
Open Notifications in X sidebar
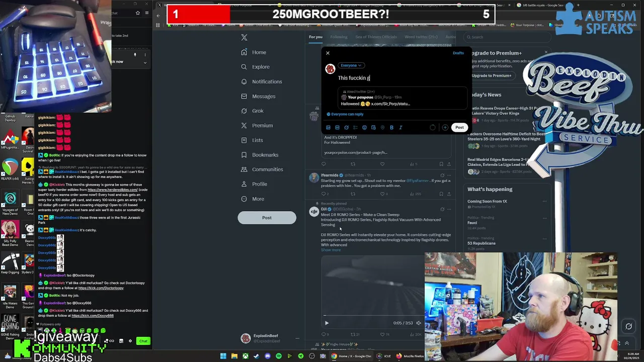(x=261, y=81)
